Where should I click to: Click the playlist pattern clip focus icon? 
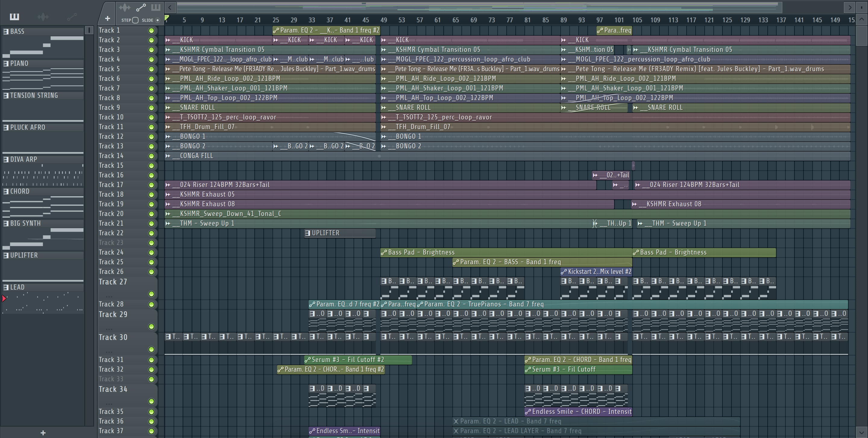click(x=156, y=8)
